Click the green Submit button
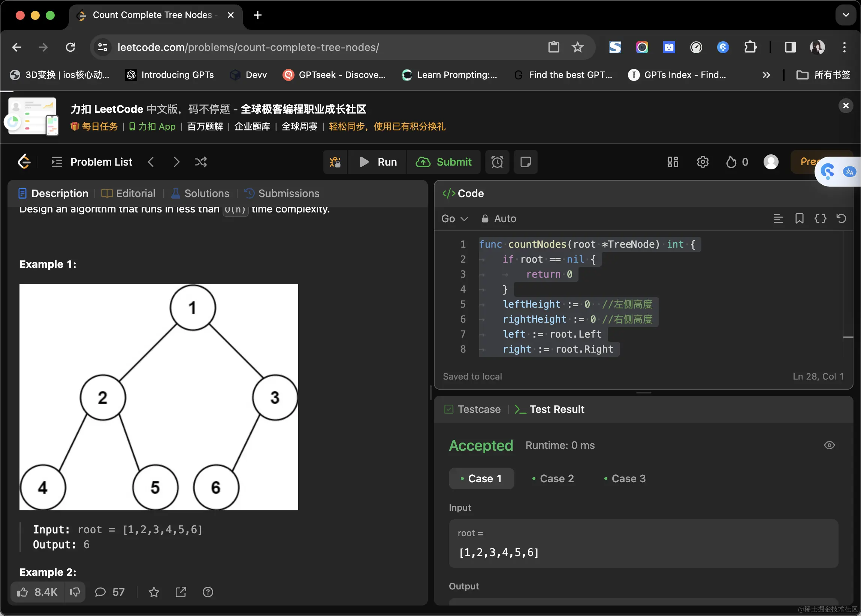The height and width of the screenshot is (616, 861). [443, 162]
